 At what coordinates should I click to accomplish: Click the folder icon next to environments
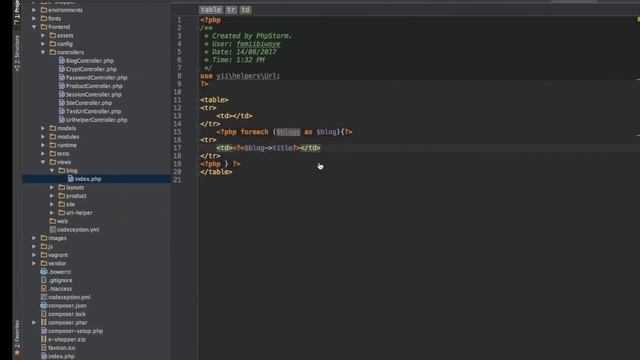coord(44,10)
